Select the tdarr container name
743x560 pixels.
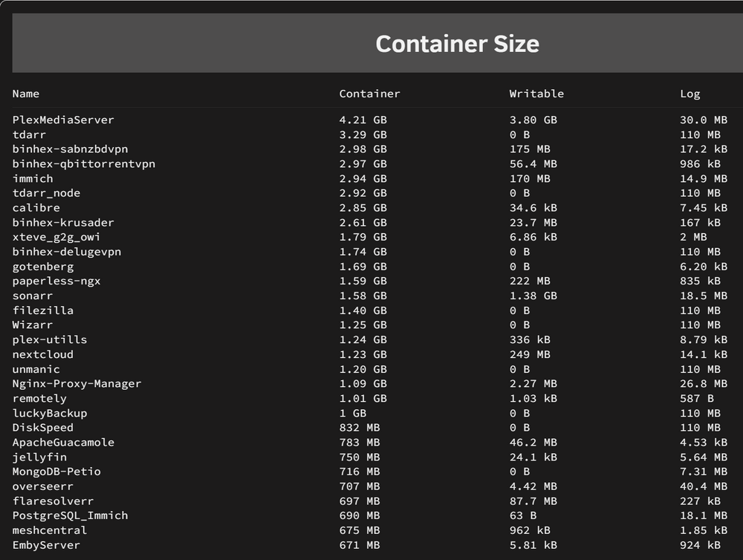(29, 134)
